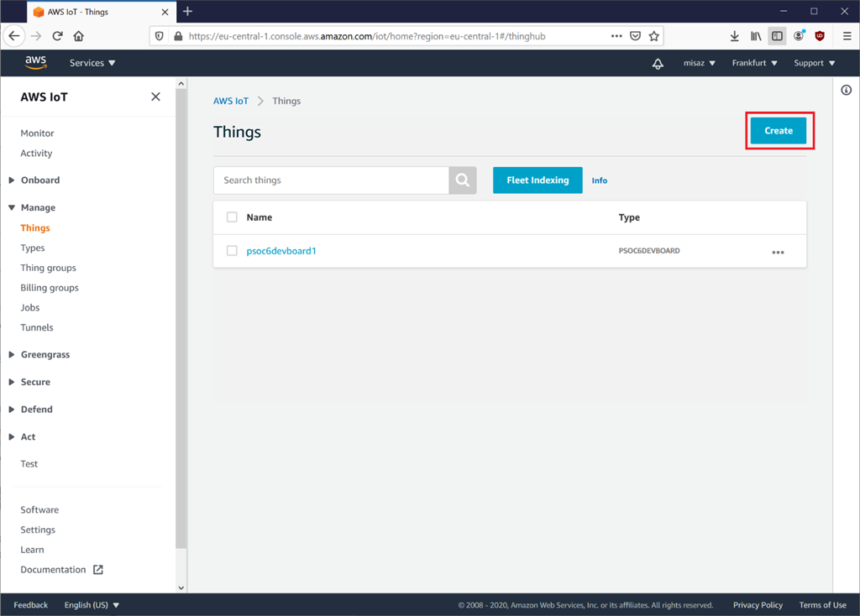
Task: Click the AWS logo
Action: 35,63
